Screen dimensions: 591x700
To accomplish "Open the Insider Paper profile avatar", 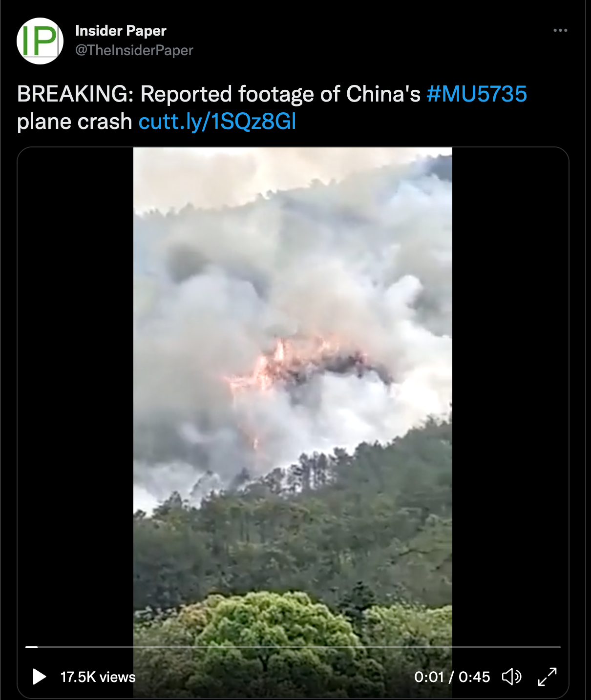I will (x=40, y=41).
